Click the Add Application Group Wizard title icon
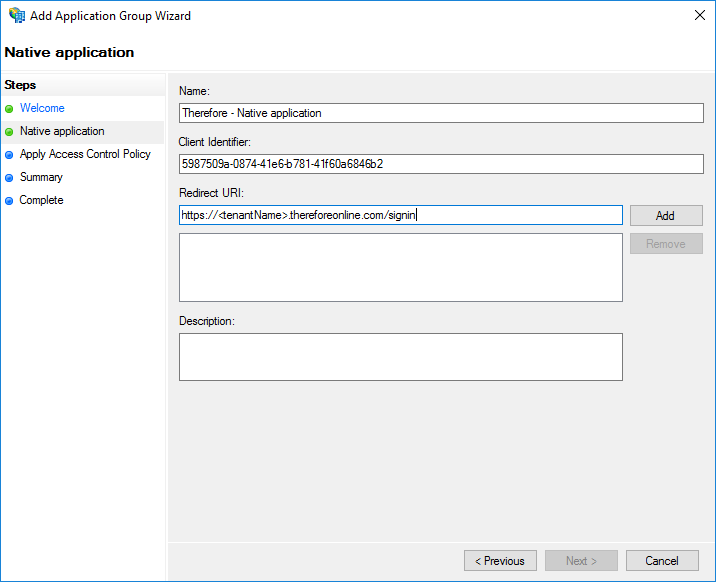This screenshot has width=716, height=582. pyautogui.click(x=16, y=16)
